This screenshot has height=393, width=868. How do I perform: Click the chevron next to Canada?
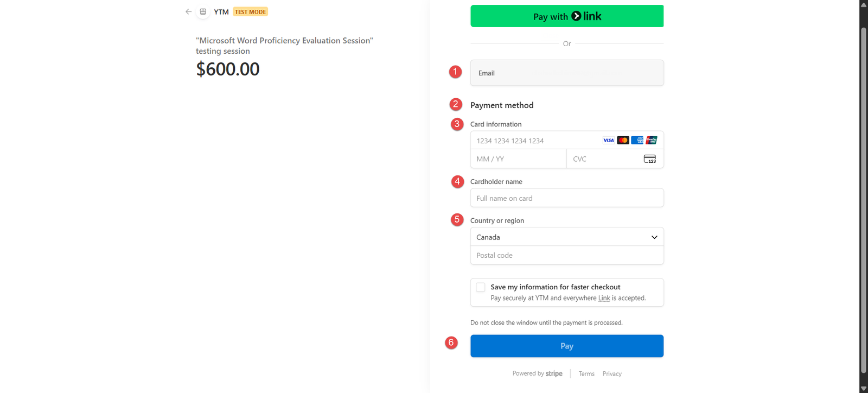tap(654, 237)
